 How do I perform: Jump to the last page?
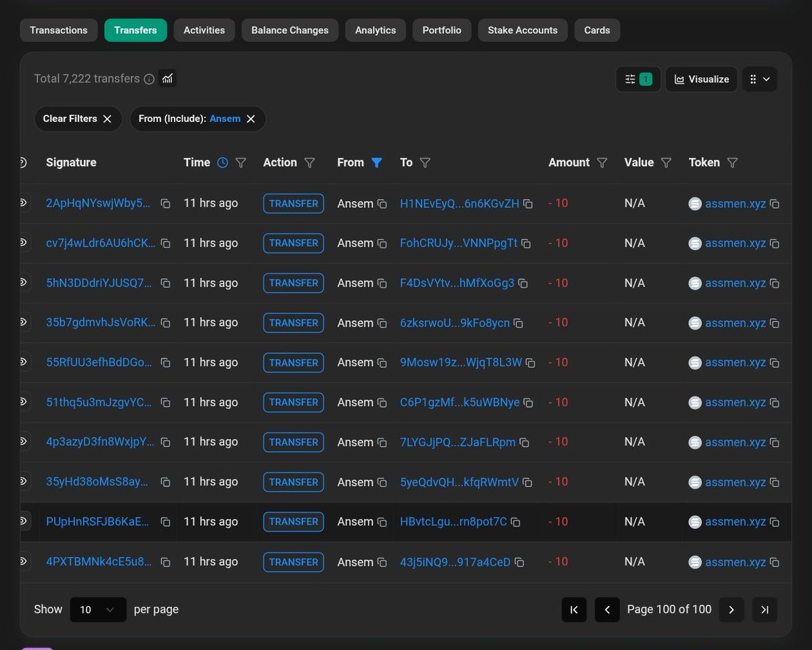coord(765,609)
